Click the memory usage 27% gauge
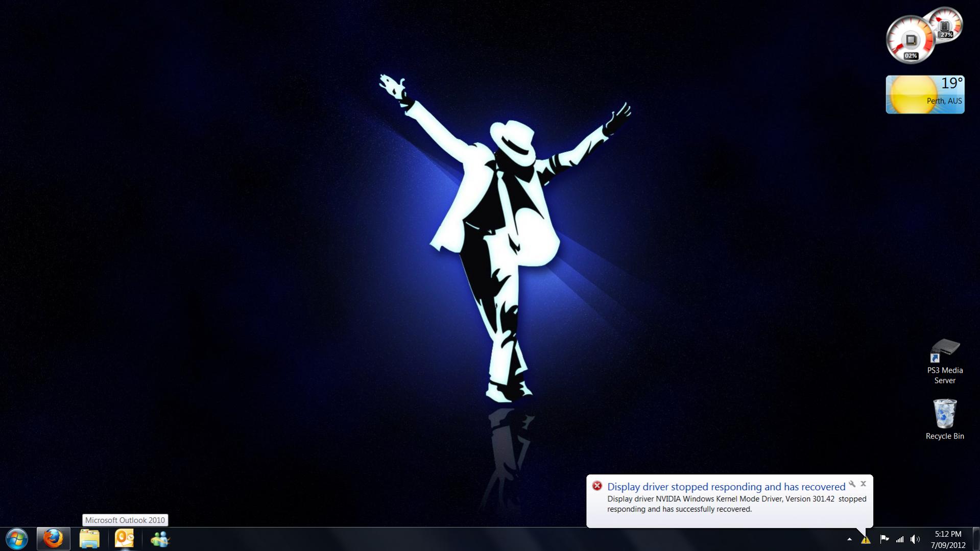 pos(946,25)
